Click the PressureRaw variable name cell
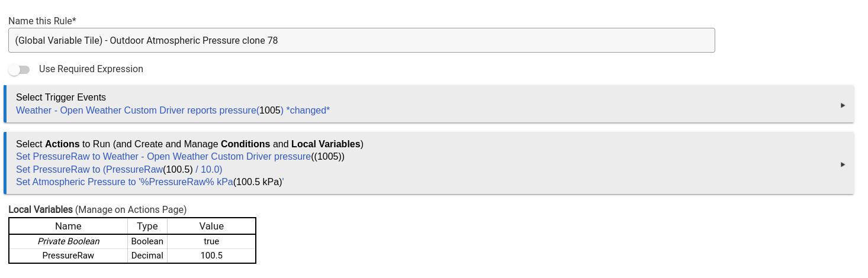Image resolution: width=868 pixels, height=278 pixels. (68, 256)
